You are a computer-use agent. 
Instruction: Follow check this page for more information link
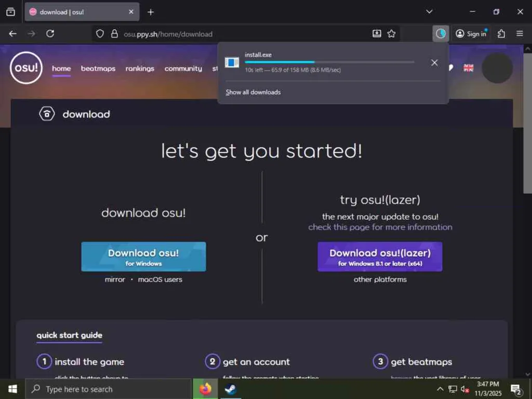click(x=380, y=227)
